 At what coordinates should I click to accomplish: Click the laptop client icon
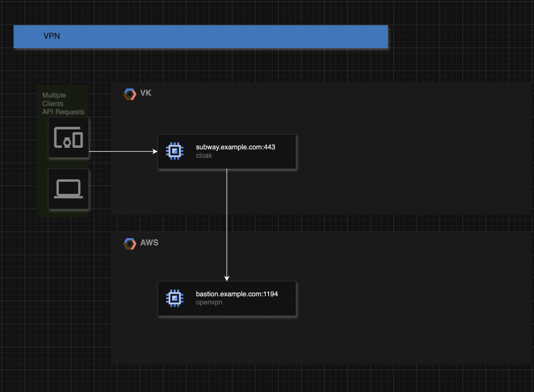(68, 189)
